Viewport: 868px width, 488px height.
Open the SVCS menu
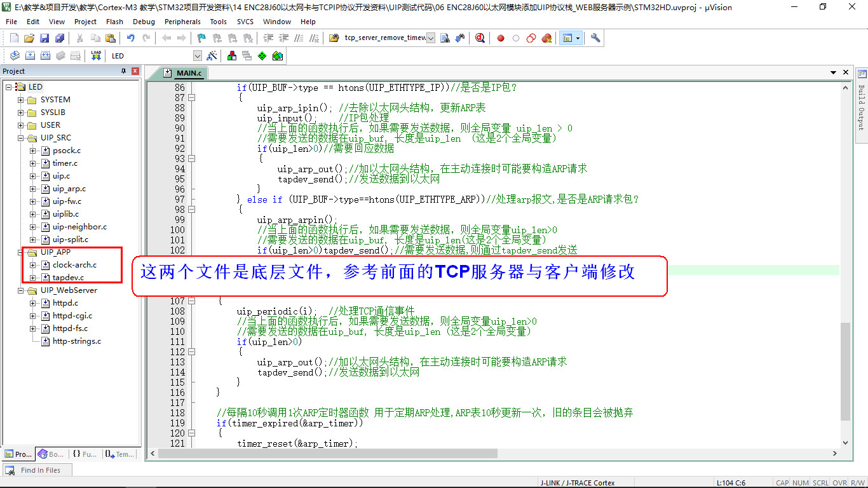pos(245,22)
